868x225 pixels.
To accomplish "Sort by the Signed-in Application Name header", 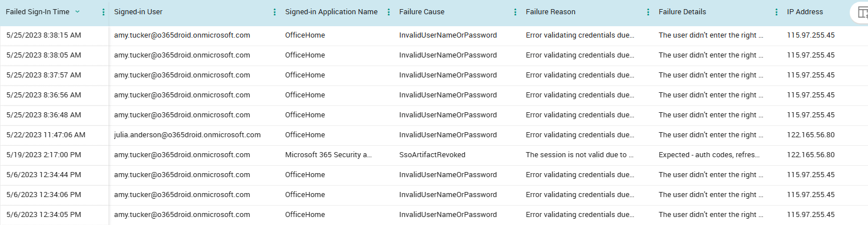I will tap(331, 12).
